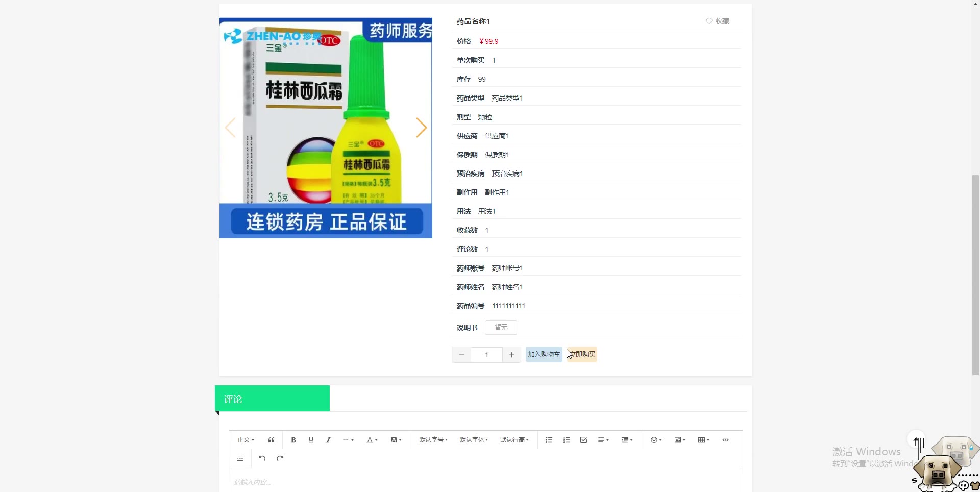This screenshot has width=980, height=492.
Task: Click the usage value 用法1
Action: pyautogui.click(x=486, y=211)
